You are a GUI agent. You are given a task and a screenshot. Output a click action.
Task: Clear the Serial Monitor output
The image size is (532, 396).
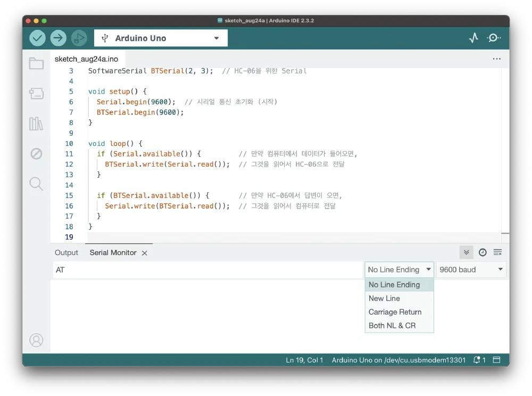tap(497, 252)
